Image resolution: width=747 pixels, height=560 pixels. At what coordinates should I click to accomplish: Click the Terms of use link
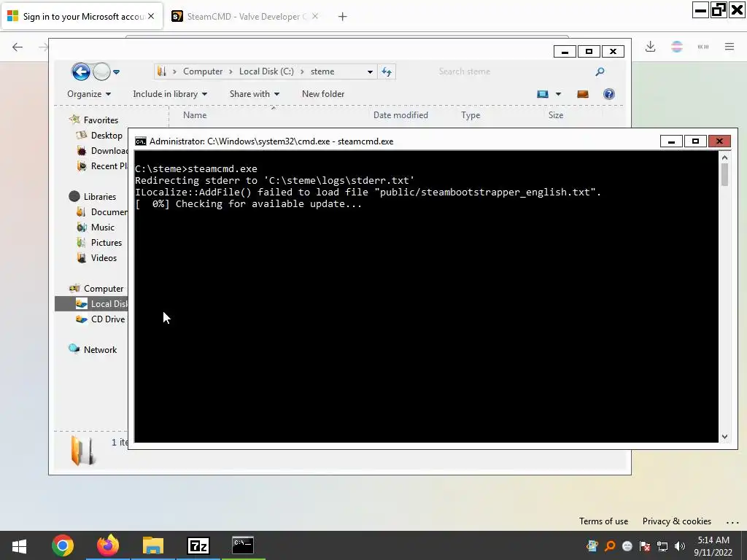603,521
